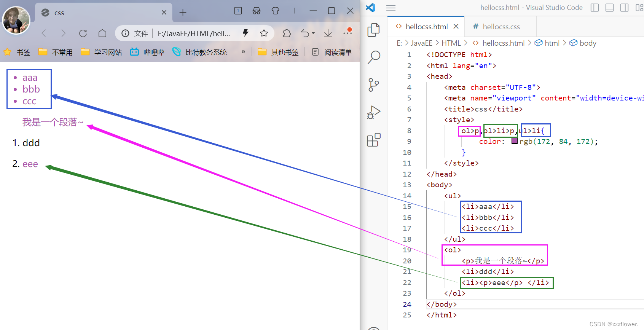Click the lightning speed mode icon
Viewport: 644px width, 330px height.
coord(245,33)
